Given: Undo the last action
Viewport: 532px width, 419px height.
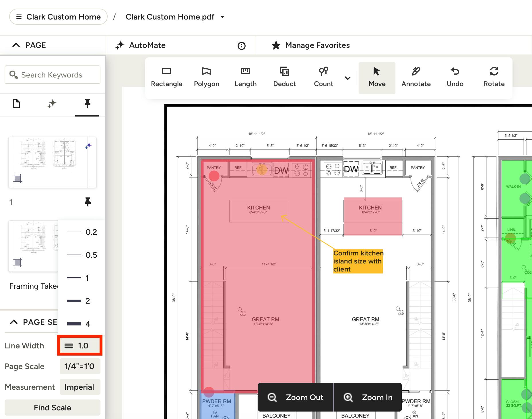Looking at the screenshot, I should 455,77.
